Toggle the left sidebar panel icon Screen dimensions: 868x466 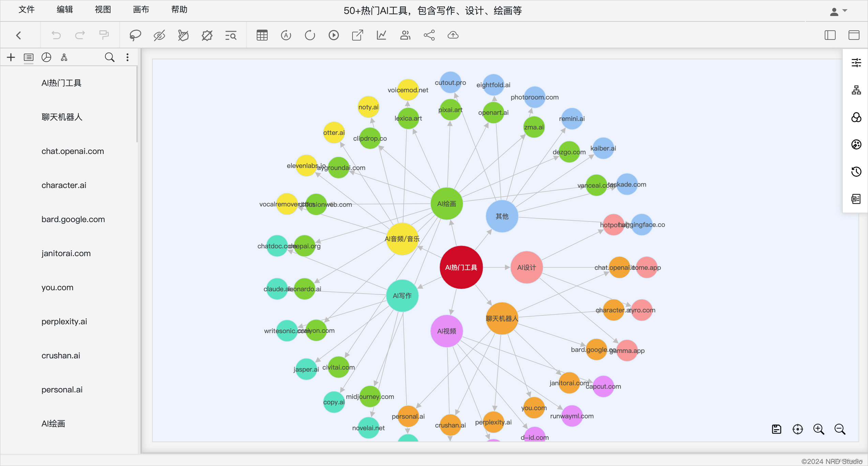[830, 35]
